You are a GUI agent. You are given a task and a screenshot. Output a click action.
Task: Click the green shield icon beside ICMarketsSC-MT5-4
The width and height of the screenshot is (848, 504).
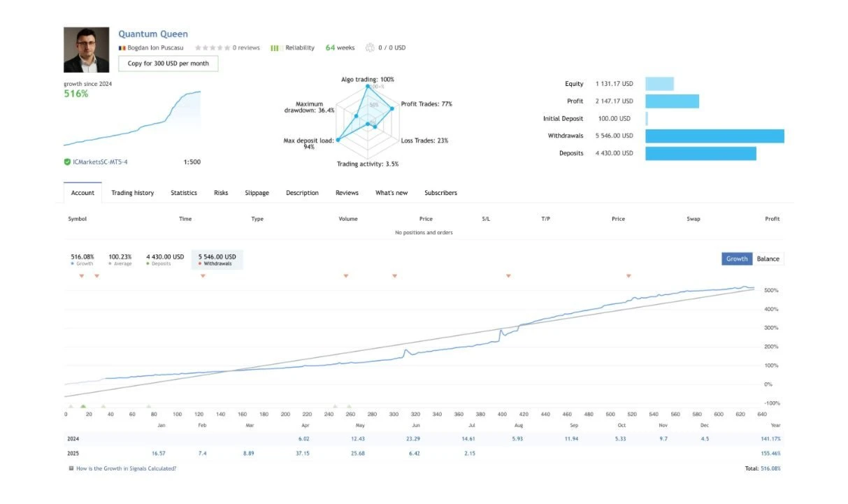pyautogui.click(x=67, y=162)
